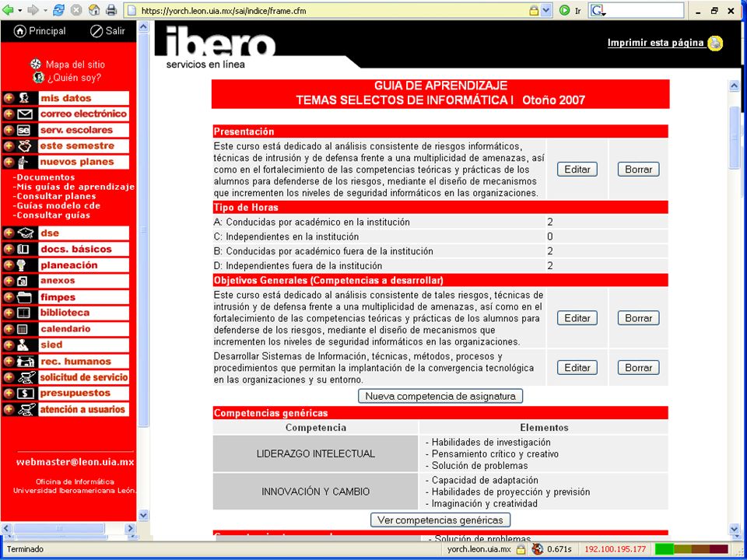Click the colored security level bar in status bar
Viewport: 747px width, 560px height.
point(692,549)
